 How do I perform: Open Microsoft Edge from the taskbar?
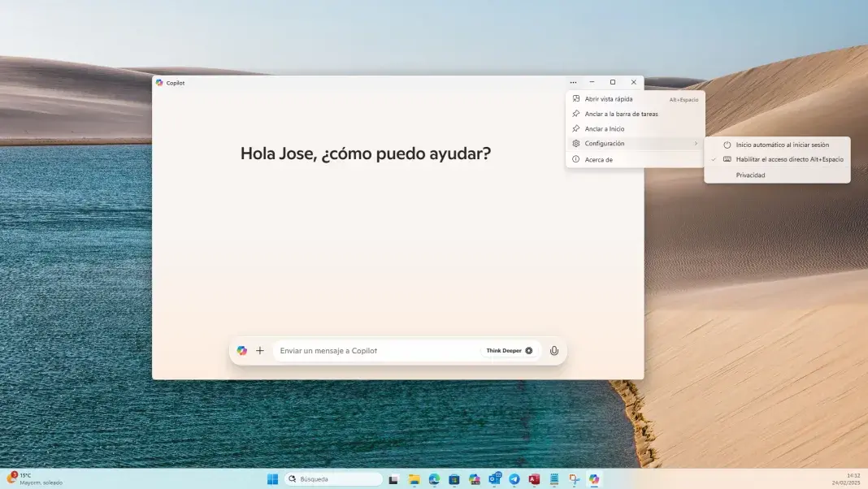coord(434,479)
